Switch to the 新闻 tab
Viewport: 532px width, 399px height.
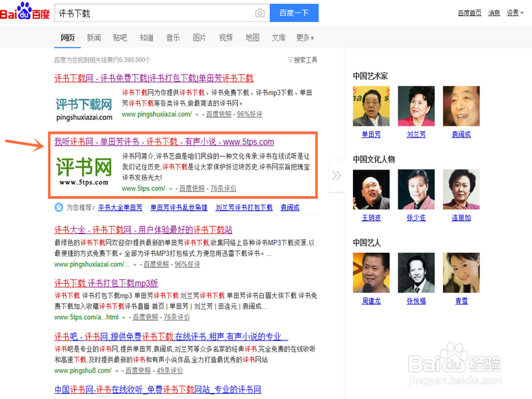(94, 37)
